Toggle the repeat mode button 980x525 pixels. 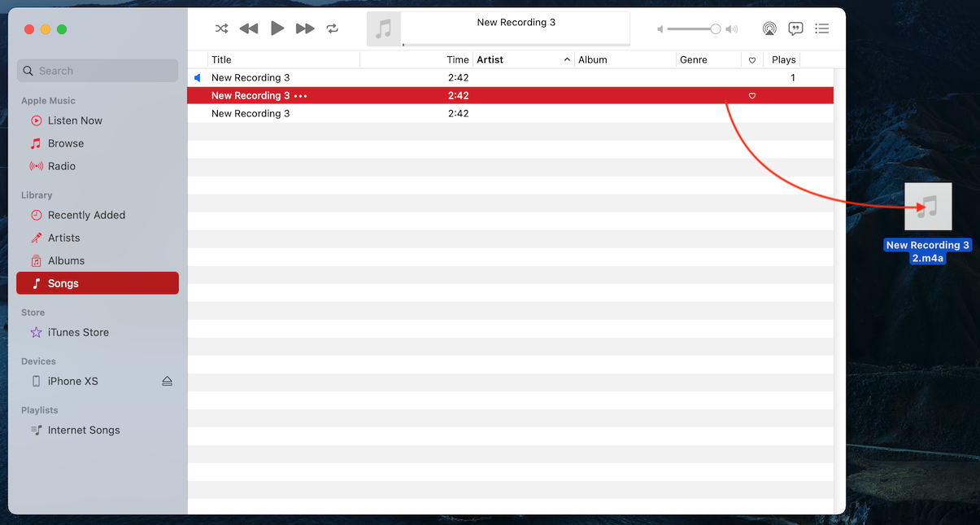(x=333, y=28)
